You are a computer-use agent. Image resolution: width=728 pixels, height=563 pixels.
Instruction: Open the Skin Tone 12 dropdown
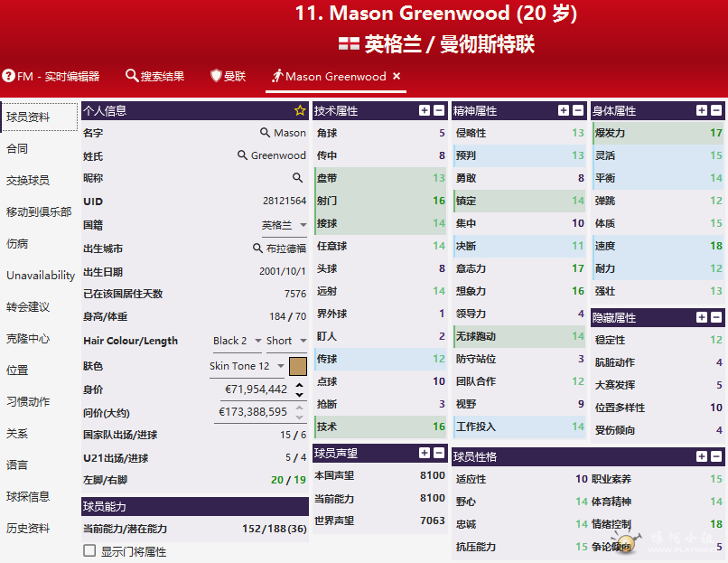coord(246,366)
